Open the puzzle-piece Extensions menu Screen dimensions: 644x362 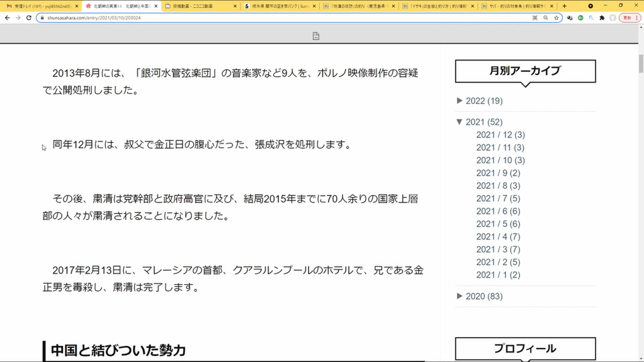point(602,18)
